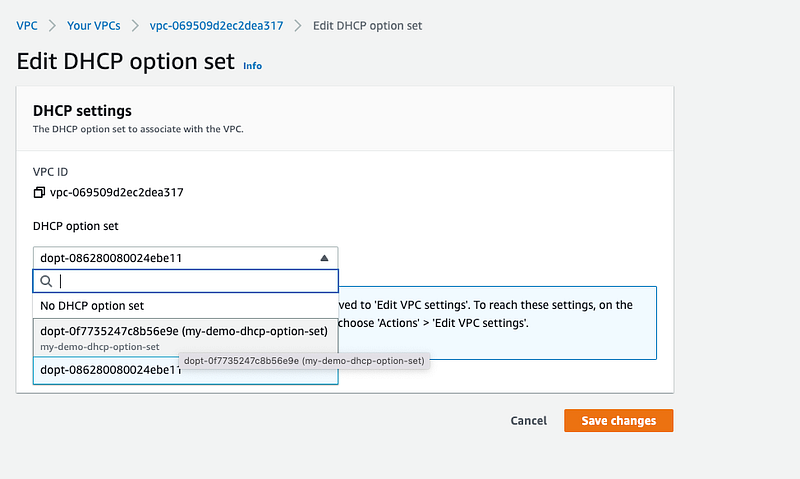Click the orange Save changes button
Viewport: 800px width, 479px height.
pyautogui.click(x=618, y=421)
